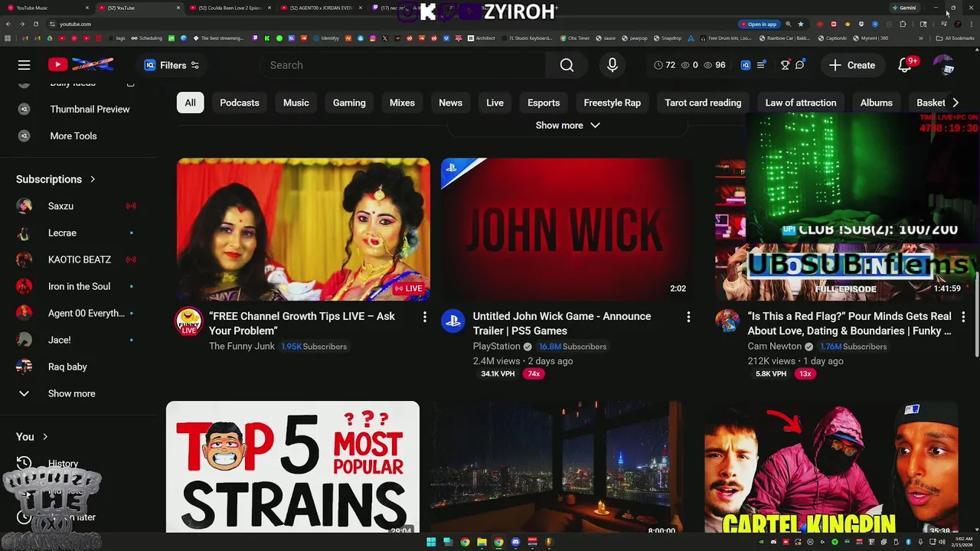The height and width of the screenshot is (551, 980).
Task: Open the PlayStation channel avatar
Action: (x=453, y=321)
